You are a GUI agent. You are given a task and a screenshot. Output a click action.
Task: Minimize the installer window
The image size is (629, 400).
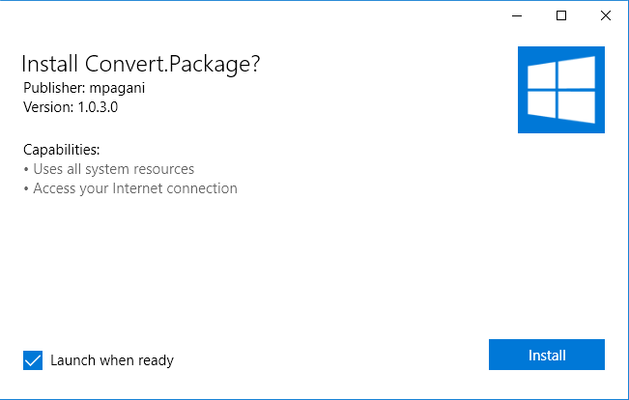(x=517, y=16)
